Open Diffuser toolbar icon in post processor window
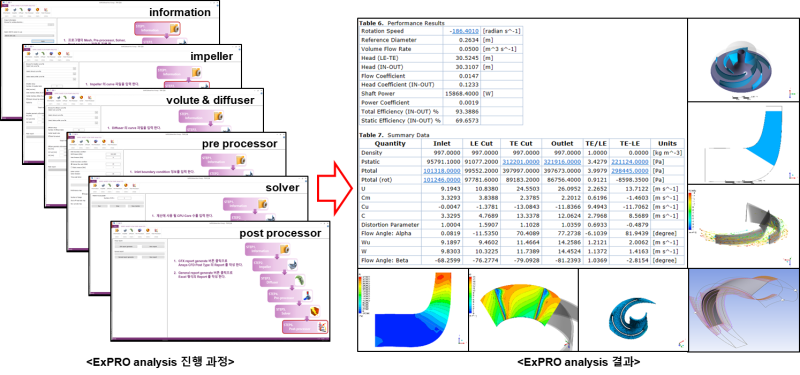Viewport: 800px width, 375px height. tap(132, 231)
